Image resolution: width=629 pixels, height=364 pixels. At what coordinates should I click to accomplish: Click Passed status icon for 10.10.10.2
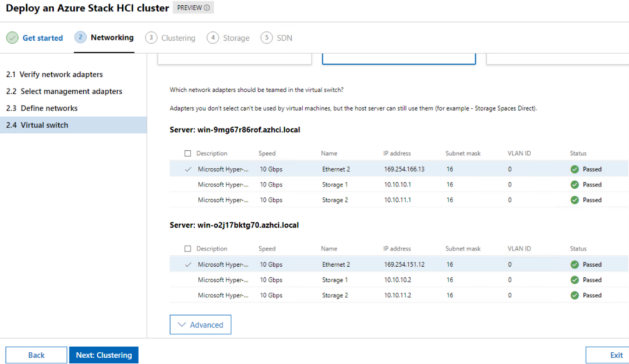coord(574,280)
